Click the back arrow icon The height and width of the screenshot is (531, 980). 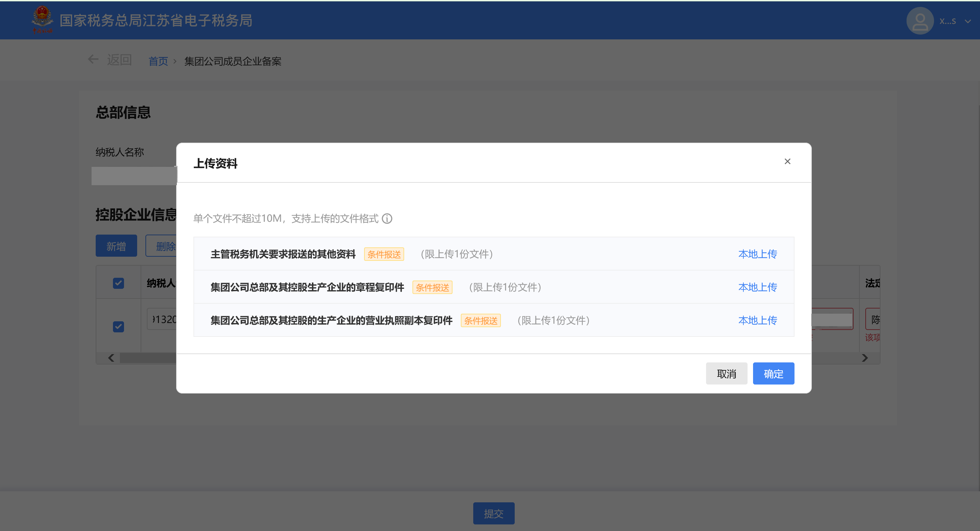click(x=93, y=59)
